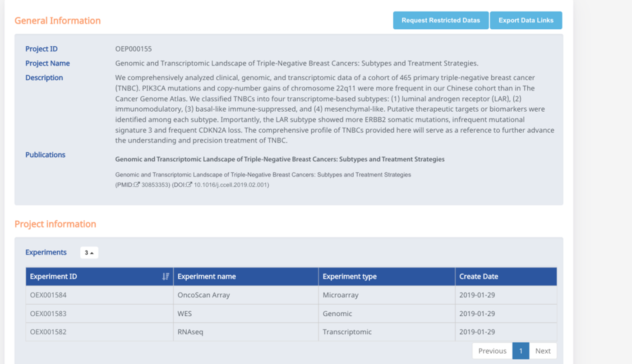Select experiment ID OEX001583

[48, 314]
